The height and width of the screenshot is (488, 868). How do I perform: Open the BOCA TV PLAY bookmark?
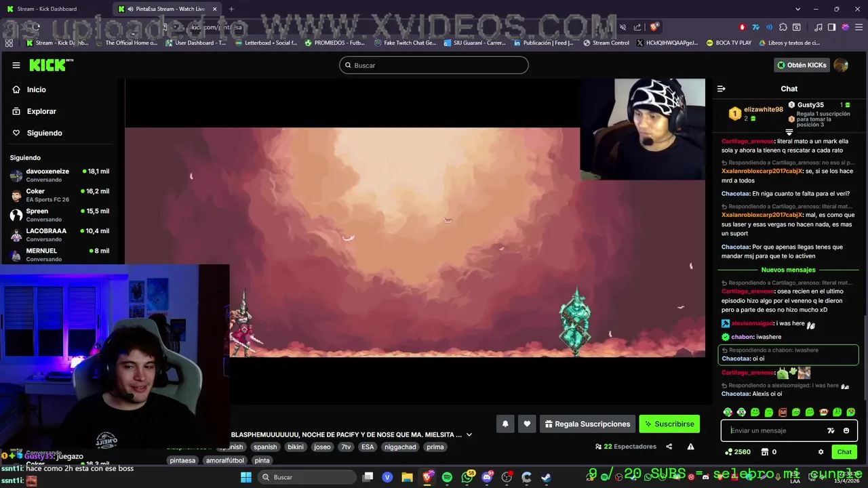coord(728,43)
